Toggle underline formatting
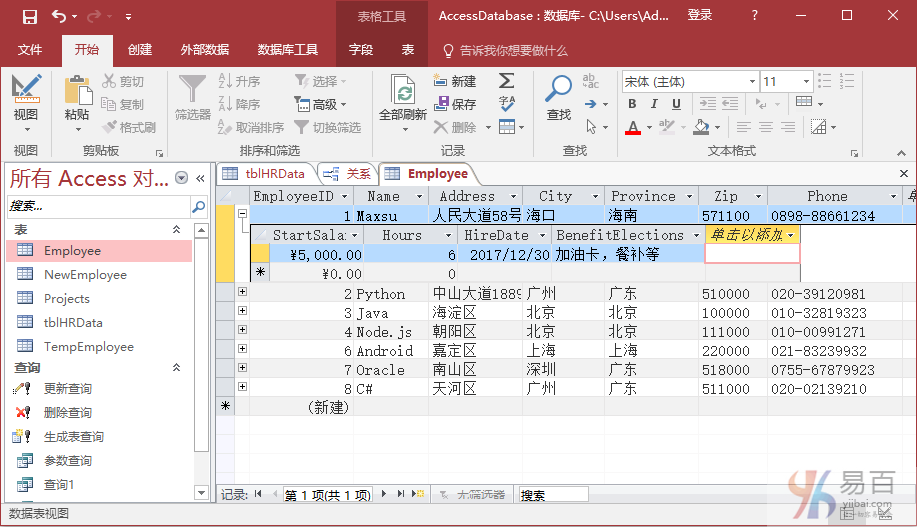Image resolution: width=917 pixels, height=527 pixels. point(676,104)
